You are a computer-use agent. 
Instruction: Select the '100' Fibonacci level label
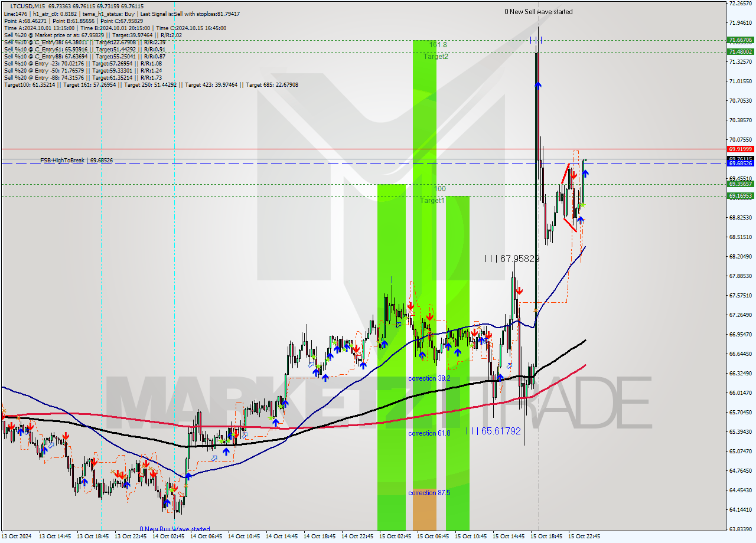[x=440, y=189]
